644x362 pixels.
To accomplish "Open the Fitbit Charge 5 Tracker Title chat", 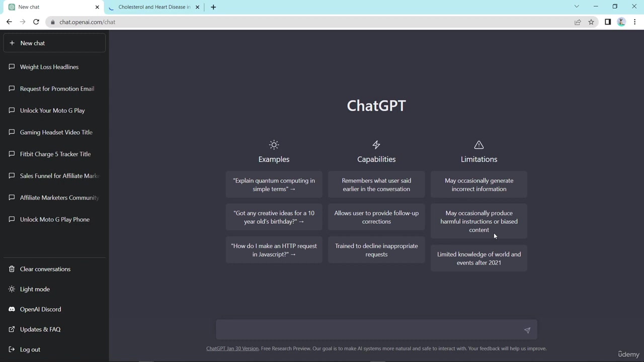I will [x=55, y=154].
